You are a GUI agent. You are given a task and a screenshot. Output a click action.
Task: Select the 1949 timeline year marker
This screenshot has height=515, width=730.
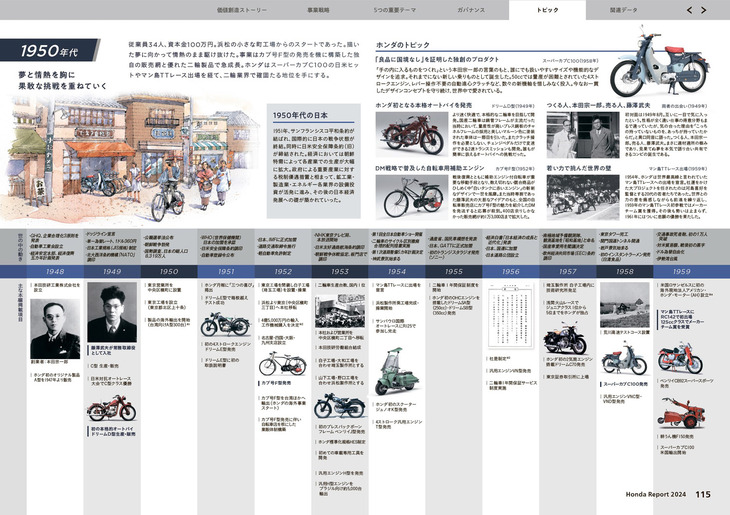112,271
